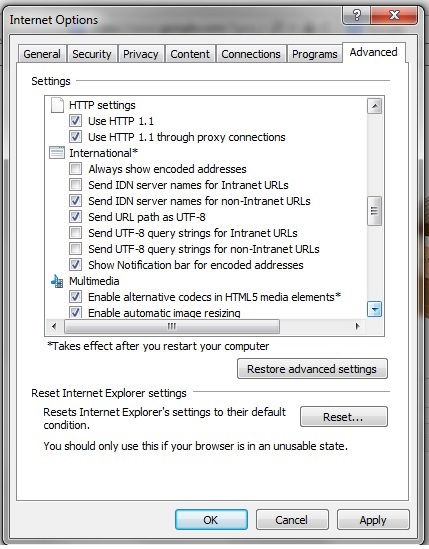Click the Multimedia category icon
The width and height of the screenshot is (429, 549).
click(57, 281)
